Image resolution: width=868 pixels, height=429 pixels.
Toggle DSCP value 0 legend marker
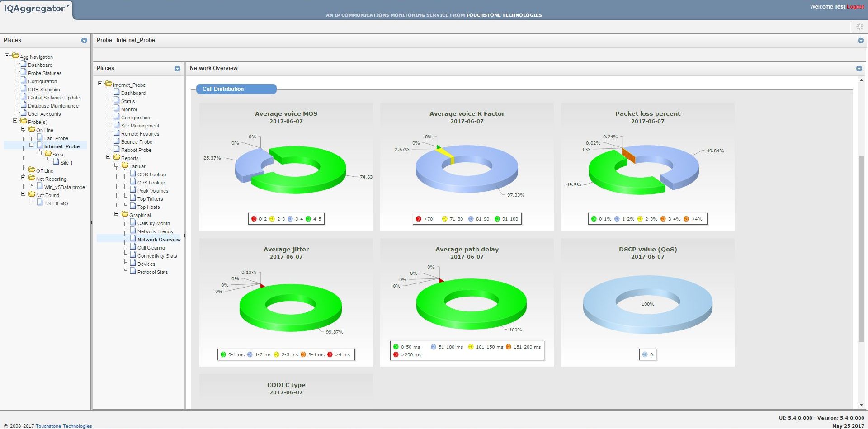coord(645,354)
